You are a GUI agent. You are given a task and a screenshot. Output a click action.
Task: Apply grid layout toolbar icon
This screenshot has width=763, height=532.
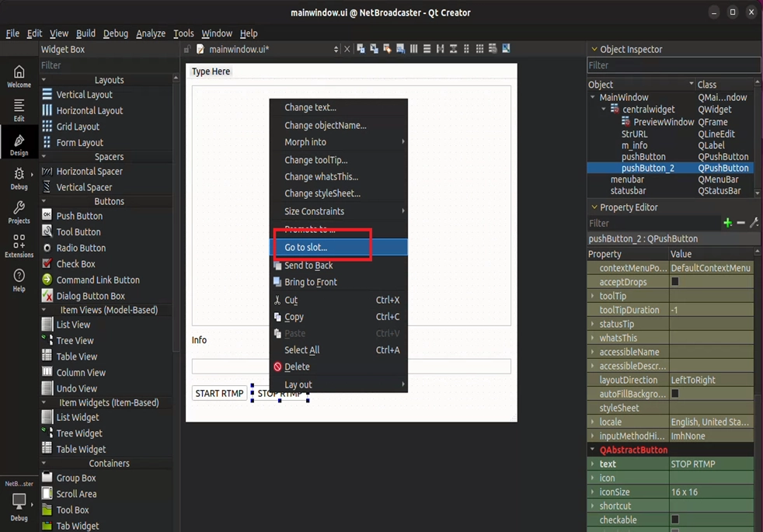coord(479,49)
